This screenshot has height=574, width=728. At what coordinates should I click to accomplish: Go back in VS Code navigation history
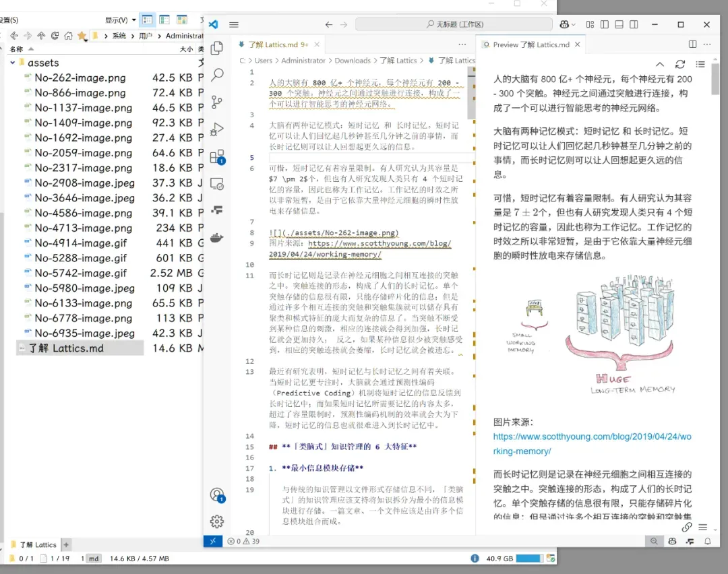click(x=329, y=25)
